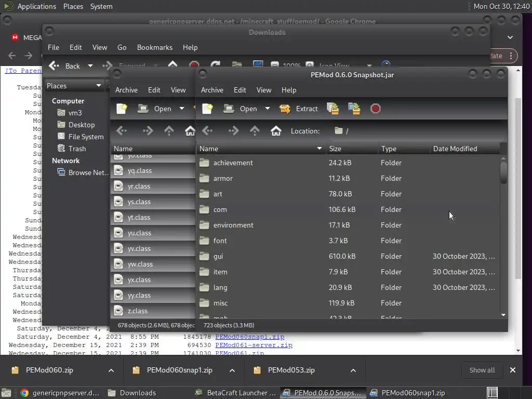The height and width of the screenshot is (399, 532).
Task: Click Chrome tab search chevron
Action: click(510, 37)
